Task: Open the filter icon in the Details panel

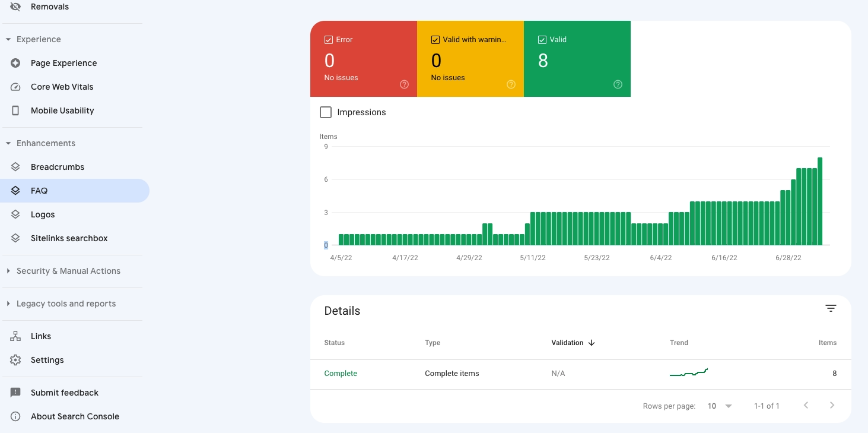Action: [x=831, y=308]
